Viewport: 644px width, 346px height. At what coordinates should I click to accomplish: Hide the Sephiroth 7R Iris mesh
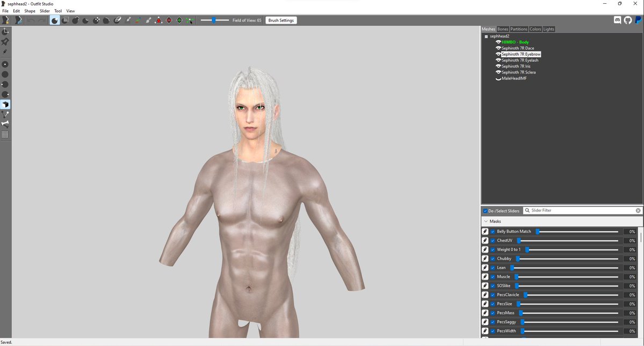[498, 66]
